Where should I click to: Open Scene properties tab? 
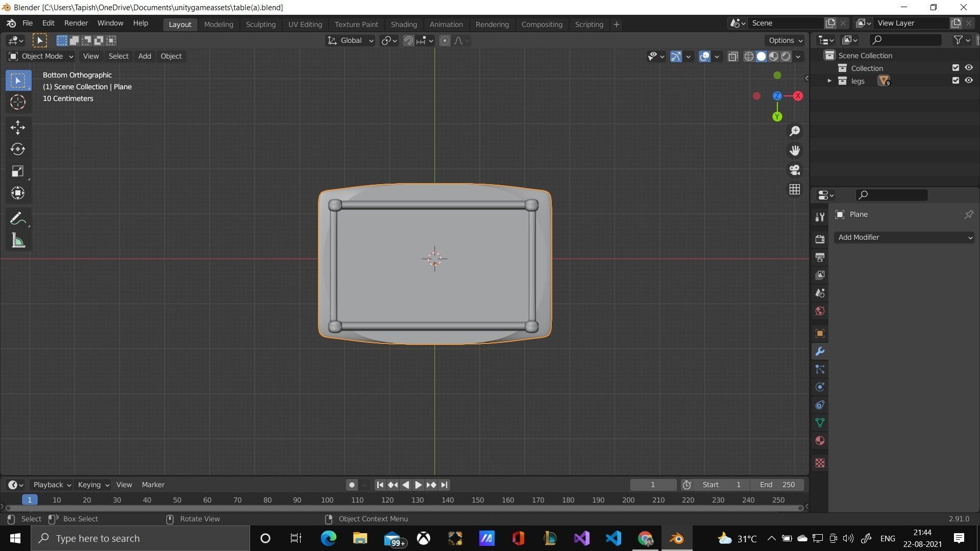[x=820, y=293]
